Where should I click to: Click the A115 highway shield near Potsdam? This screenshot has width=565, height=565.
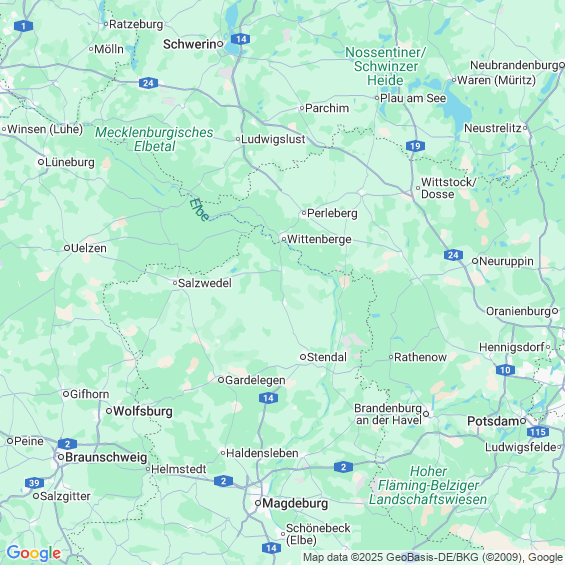(538, 432)
